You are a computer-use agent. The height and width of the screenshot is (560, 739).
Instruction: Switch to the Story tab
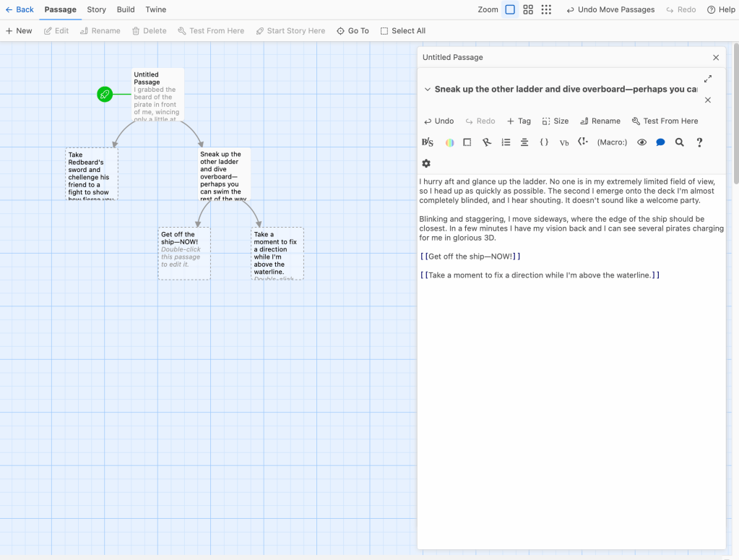click(96, 9)
